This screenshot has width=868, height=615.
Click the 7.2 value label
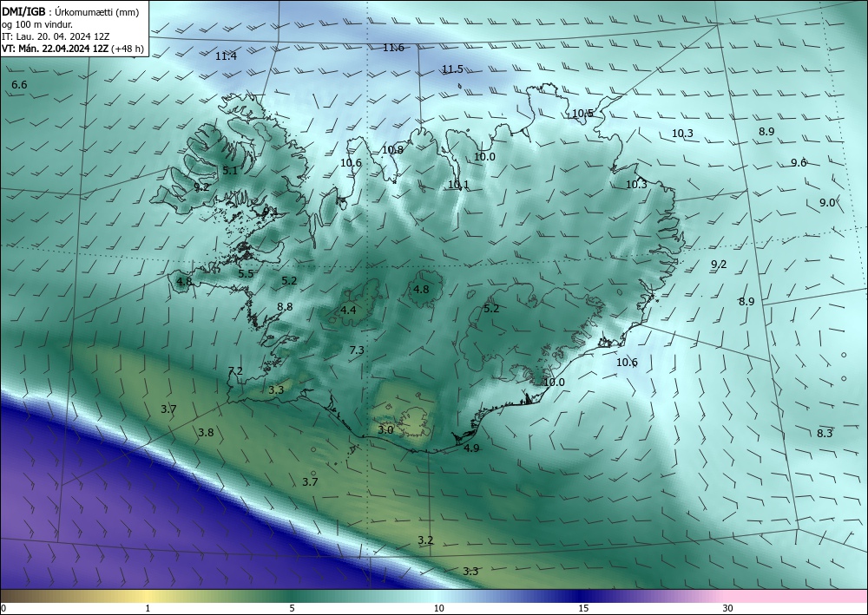[235, 371]
